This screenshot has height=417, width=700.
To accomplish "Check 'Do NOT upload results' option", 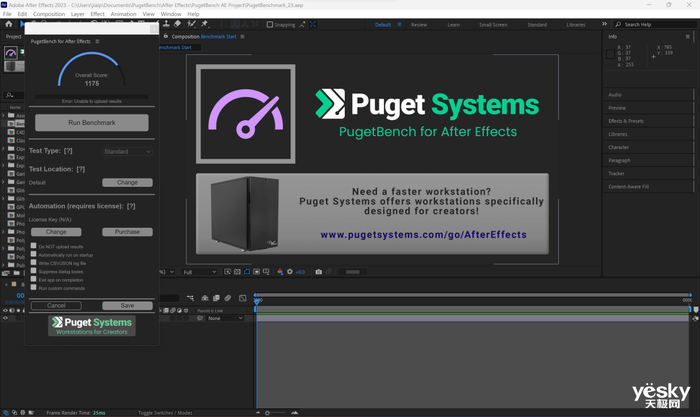I will click(33, 246).
